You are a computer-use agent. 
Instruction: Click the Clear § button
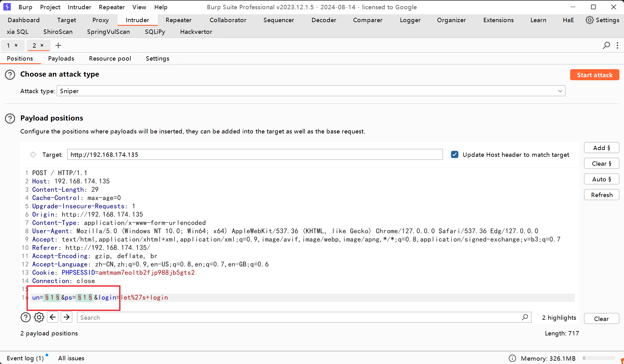602,164
